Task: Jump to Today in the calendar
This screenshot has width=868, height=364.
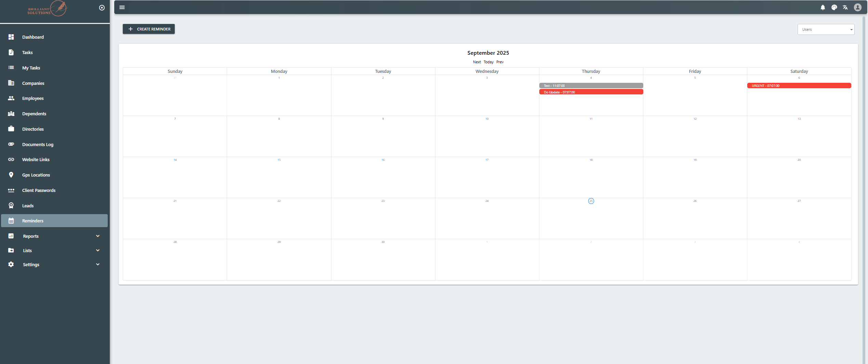Action: tap(488, 62)
